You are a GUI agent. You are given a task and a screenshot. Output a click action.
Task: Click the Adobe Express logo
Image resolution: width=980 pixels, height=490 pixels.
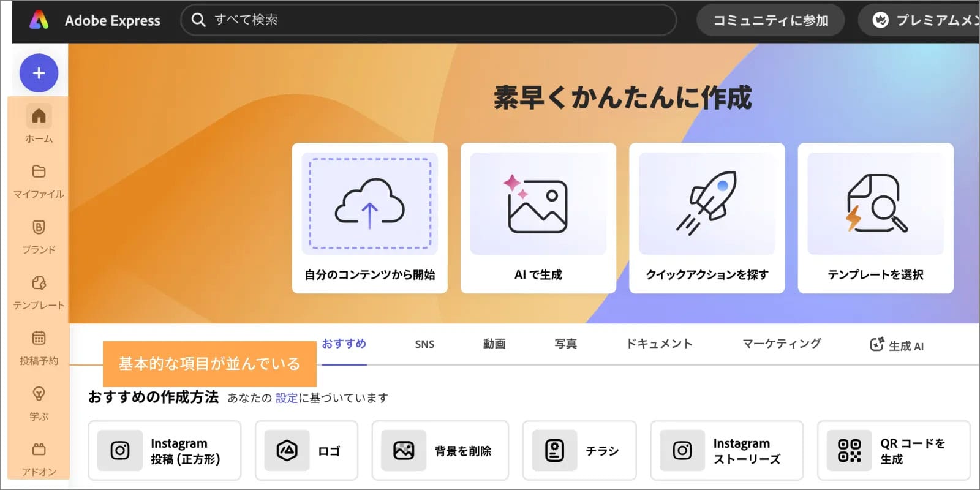(x=39, y=20)
